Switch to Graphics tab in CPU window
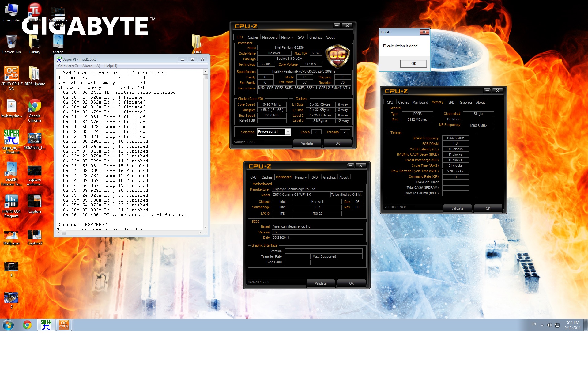This screenshot has width=588, height=375. (x=315, y=37)
